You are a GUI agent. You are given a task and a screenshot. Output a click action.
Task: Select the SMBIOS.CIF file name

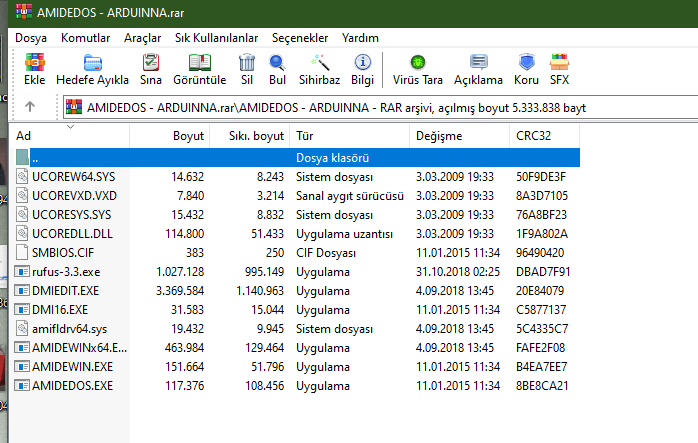coord(63,253)
